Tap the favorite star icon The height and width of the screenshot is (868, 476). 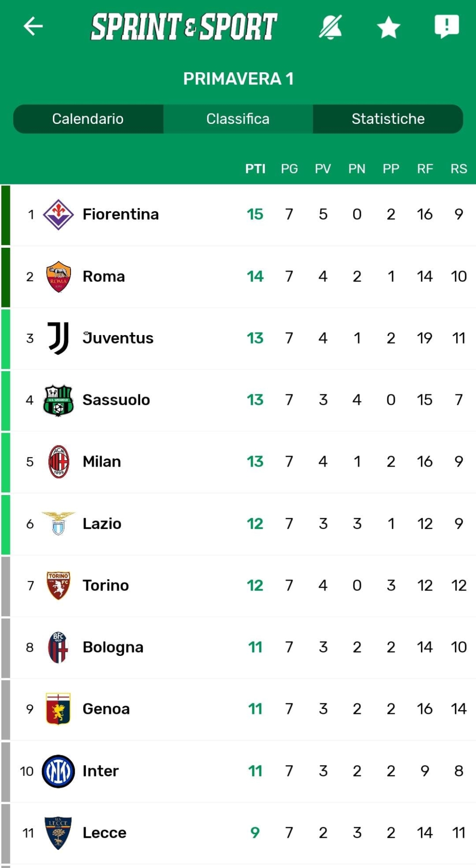388,27
